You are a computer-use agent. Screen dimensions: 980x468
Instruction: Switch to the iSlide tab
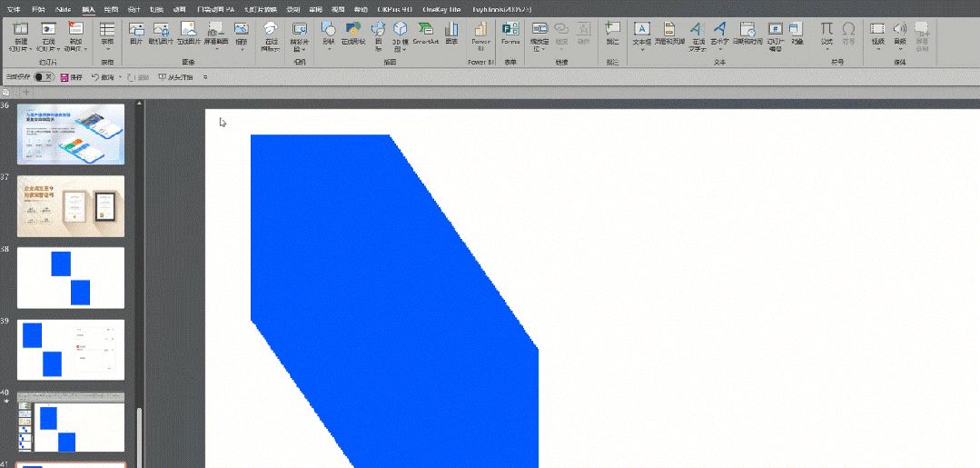point(64,10)
